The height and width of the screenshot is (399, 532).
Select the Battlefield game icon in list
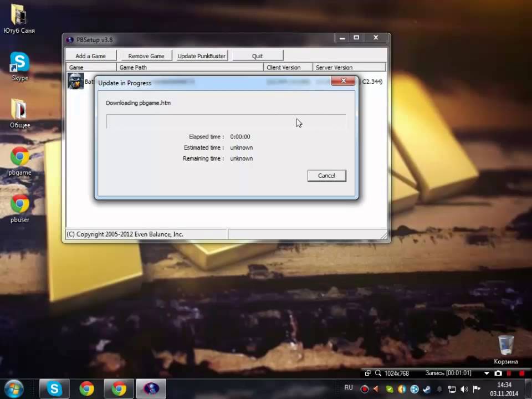point(76,81)
